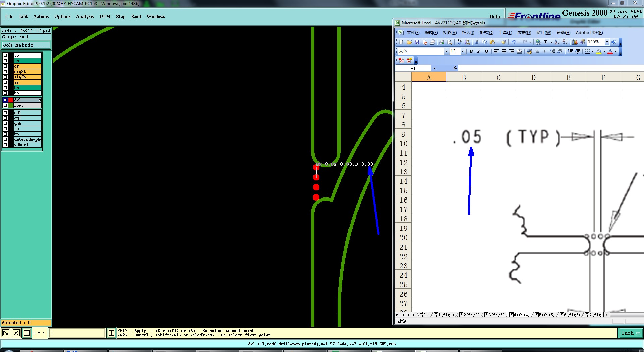Image resolution: width=644 pixels, height=352 pixels.
Task: Click New workbook icon in Excel toolbar
Action: point(401,42)
